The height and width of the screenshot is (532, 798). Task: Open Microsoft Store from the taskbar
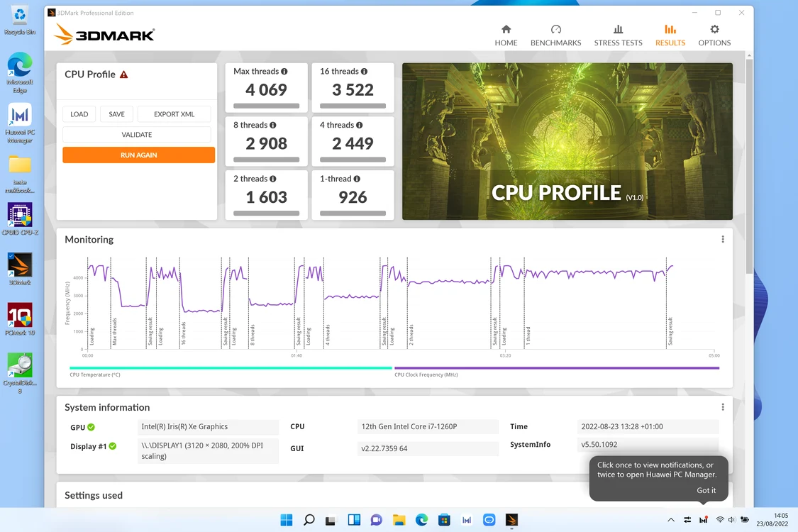click(x=444, y=520)
